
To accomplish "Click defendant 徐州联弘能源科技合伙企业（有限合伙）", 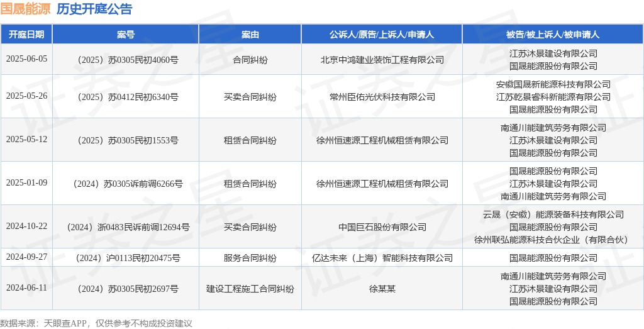I will pos(553,240).
